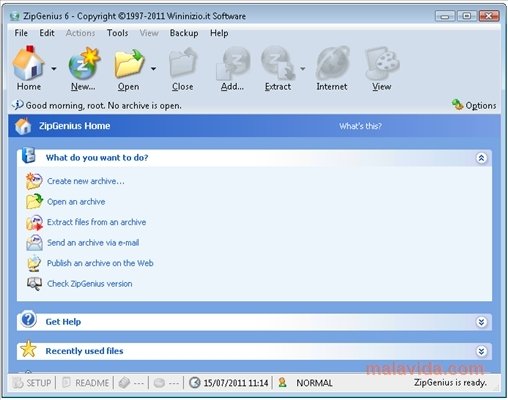Click the View toolbar icon
The image size is (508, 400).
click(x=382, y=64)
